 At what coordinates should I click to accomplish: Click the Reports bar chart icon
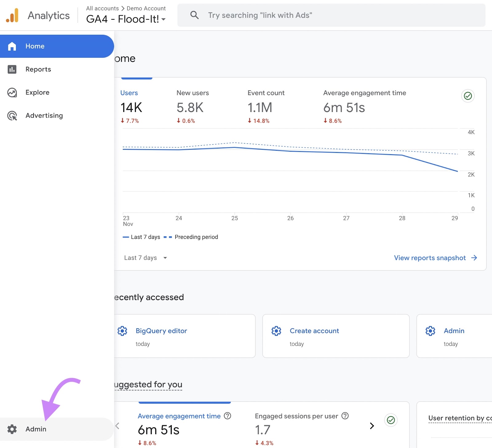(x=12, y=69)
